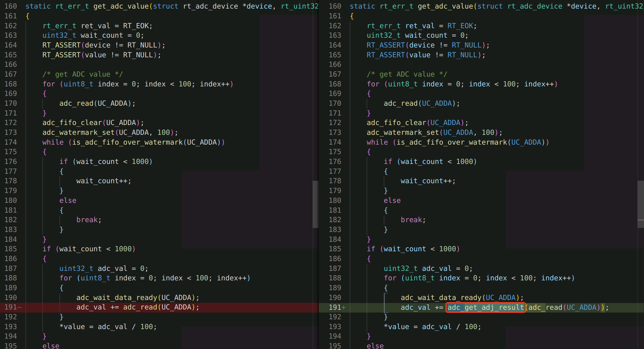The image size is (644, 349).
Task: Click wait_count++ statement in right pane
Action: coord(428,181)
